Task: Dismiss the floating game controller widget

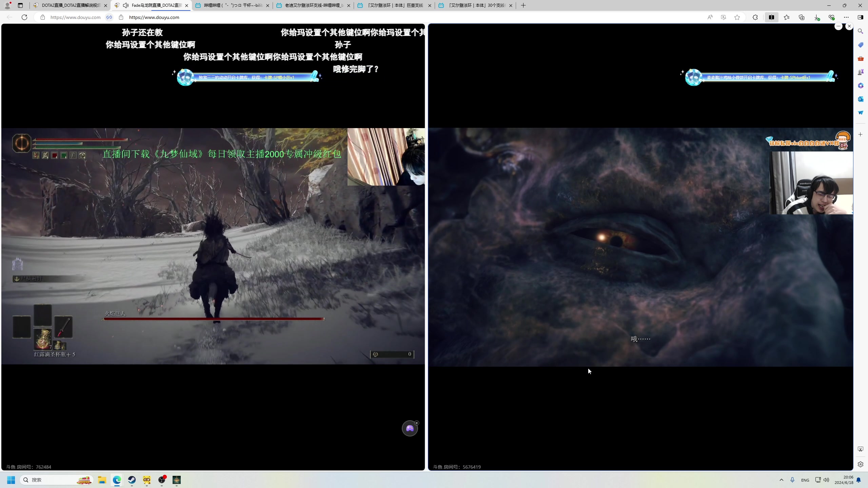Action: [417, 423]
